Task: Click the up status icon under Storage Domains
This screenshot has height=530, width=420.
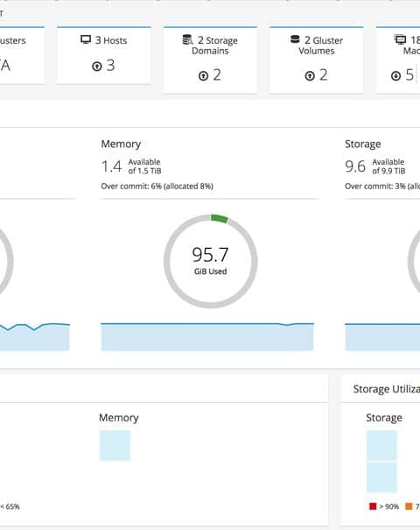Action: pyautogui.click(x=203, y=75)
